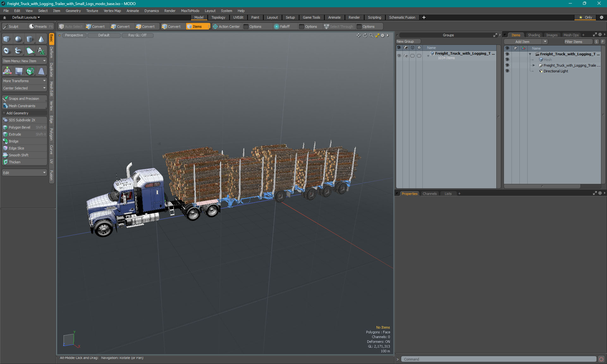Open More Transforms dropdown
607x364 pixels.
(x=24, y=81)
